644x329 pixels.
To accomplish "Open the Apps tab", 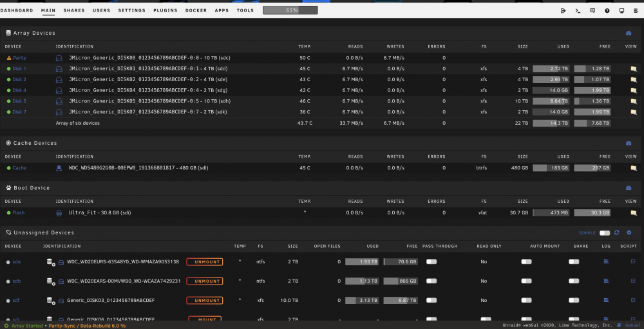I will point(222,11).
